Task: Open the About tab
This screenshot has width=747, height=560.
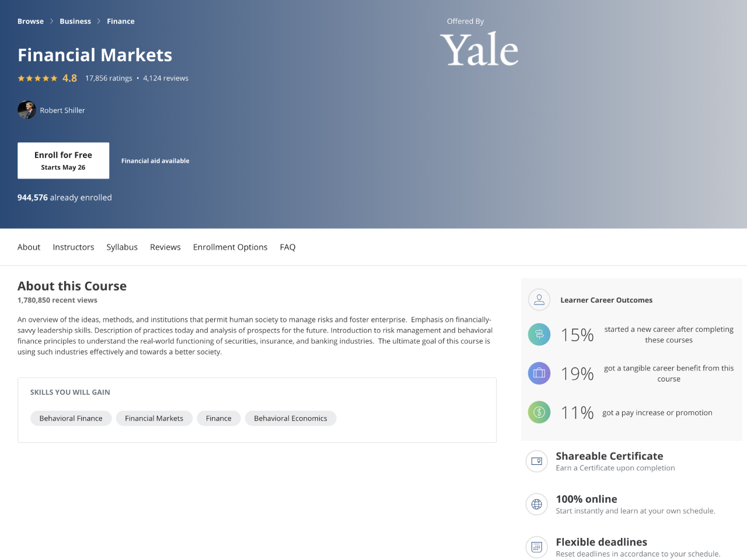Action: click(x=29, y=247)
